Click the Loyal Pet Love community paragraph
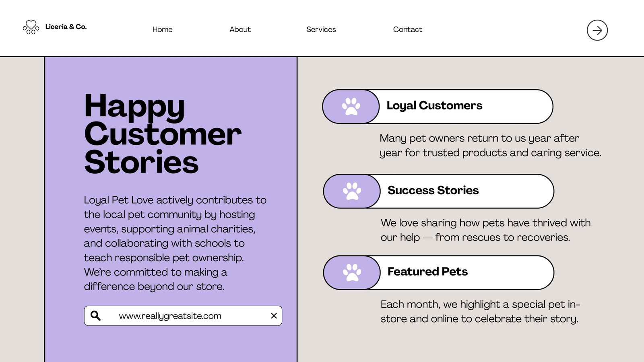 click(x=175, y=243)
